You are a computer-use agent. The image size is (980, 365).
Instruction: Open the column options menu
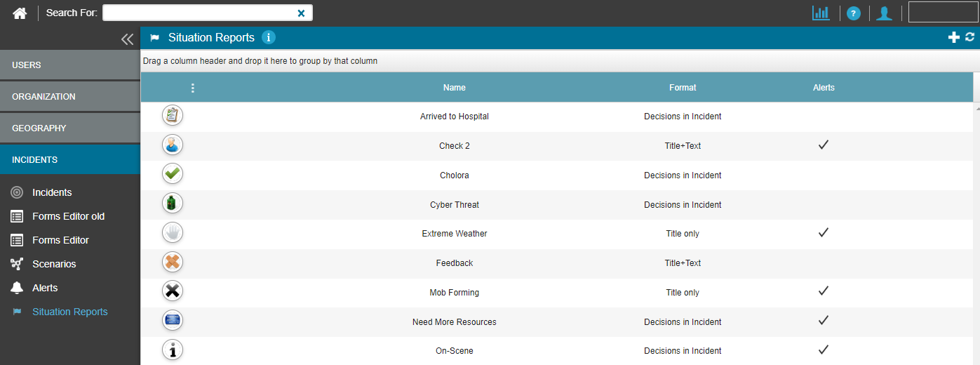[192, 88]
